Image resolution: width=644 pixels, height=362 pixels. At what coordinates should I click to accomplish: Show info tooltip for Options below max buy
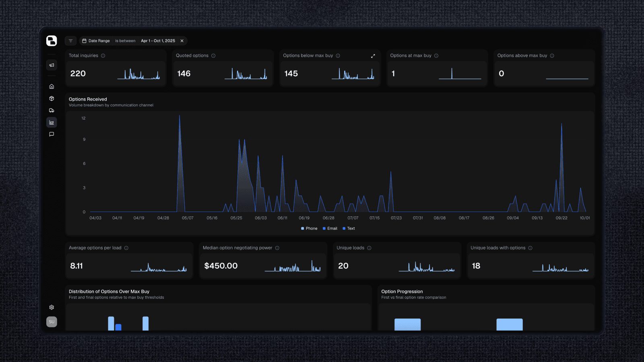(338, 56)
